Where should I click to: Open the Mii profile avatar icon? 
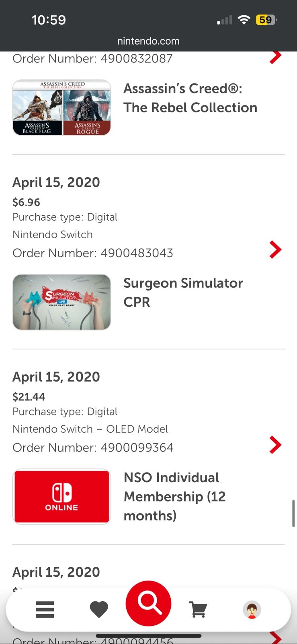pos(252,610)
